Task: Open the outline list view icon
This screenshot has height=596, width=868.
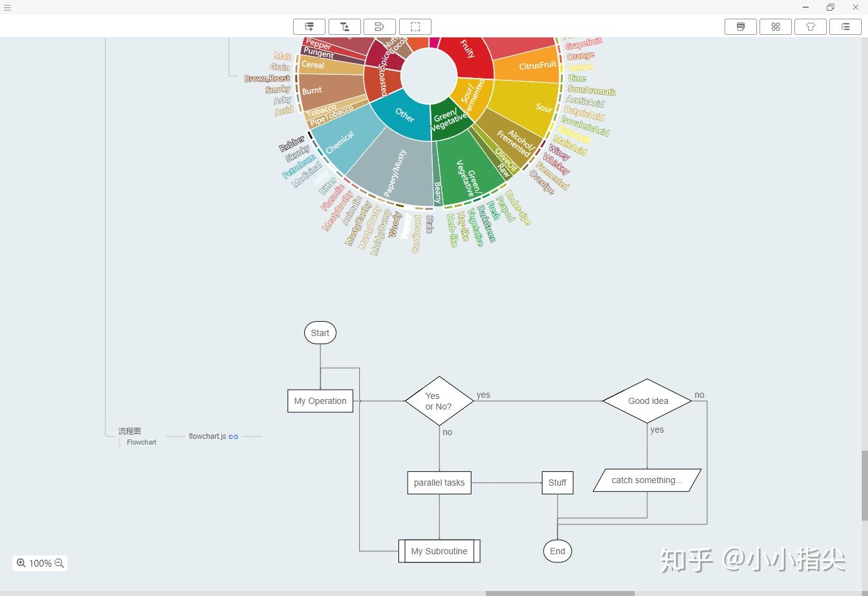Action: (x=846, y=27)
